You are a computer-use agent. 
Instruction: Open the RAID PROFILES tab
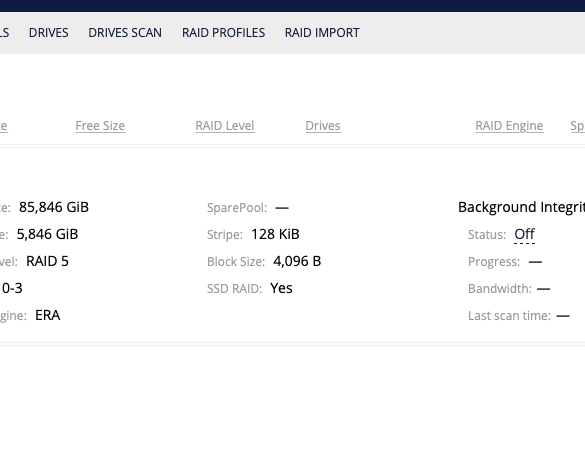[223, 33]
